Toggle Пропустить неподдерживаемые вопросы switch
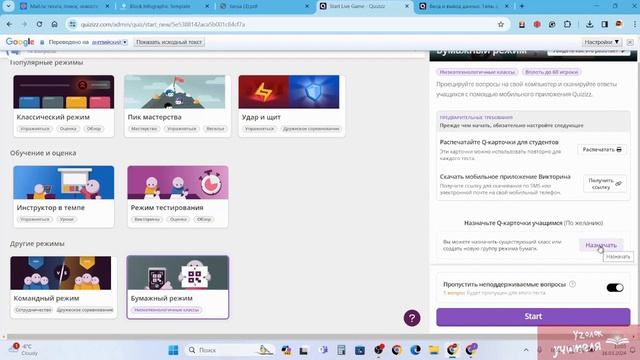This screenshot has height=360, width=640. [x=615, y=287]
